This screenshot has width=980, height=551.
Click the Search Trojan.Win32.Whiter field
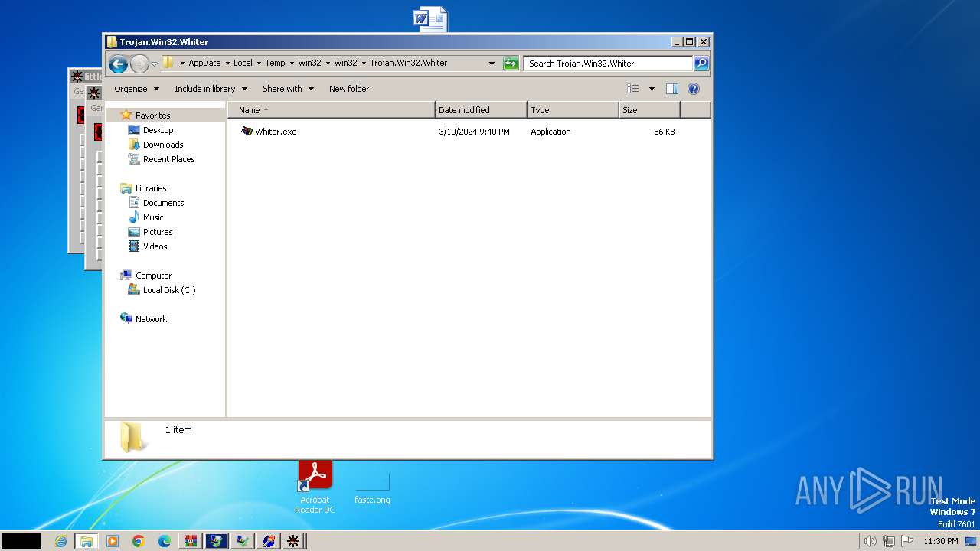tap(609, 64)
